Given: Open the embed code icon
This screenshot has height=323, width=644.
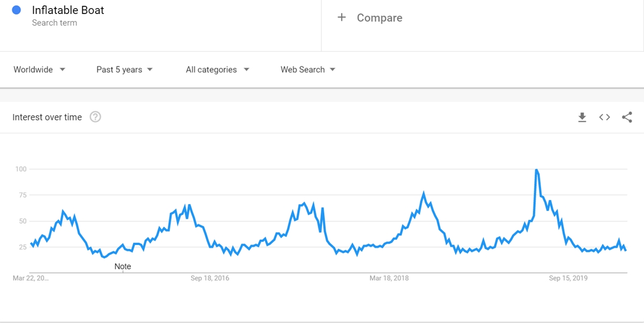Looking at the screenshot, I should pyautogui.click(x=605, y=117).
